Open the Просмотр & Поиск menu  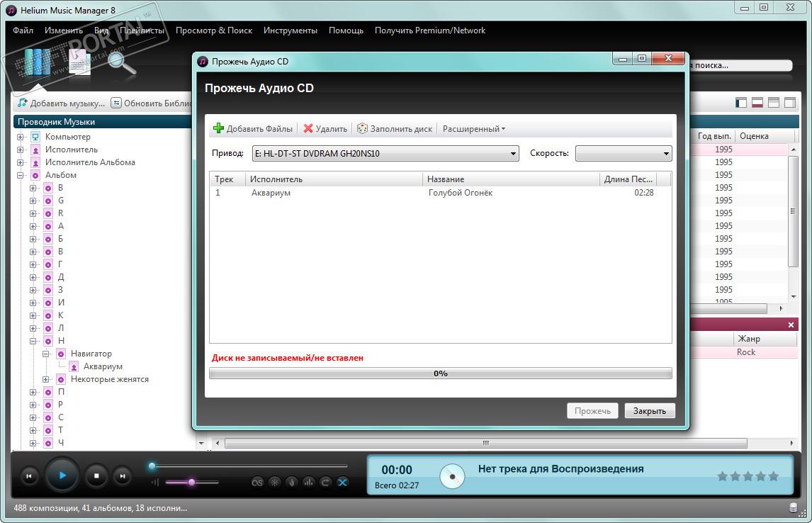pyautogui.click(x=214, y=30)
